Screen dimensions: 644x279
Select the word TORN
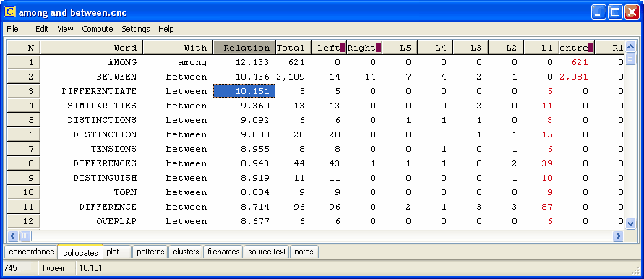point(125,192)
